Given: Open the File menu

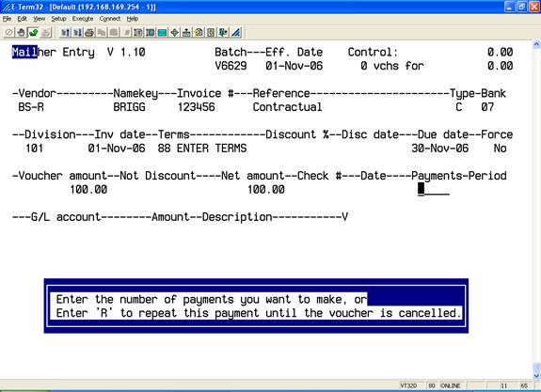Looking at the screenshot, I should click(7, 19).
